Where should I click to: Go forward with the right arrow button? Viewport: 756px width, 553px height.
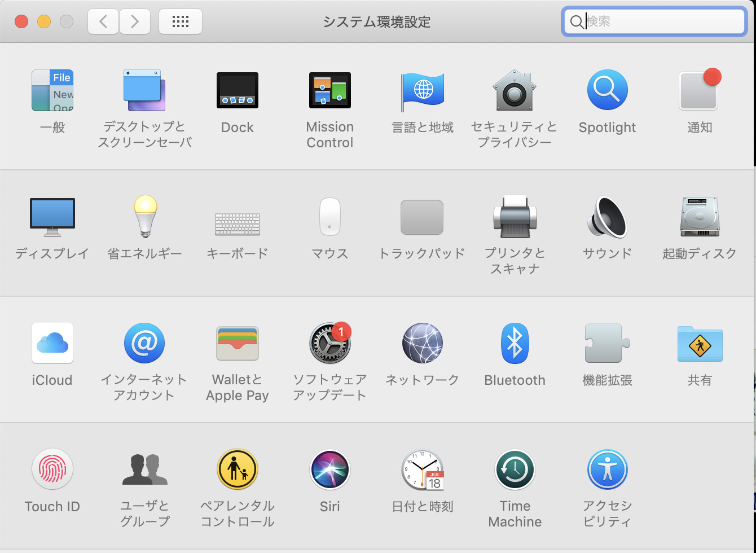click(x=135, y=21)
